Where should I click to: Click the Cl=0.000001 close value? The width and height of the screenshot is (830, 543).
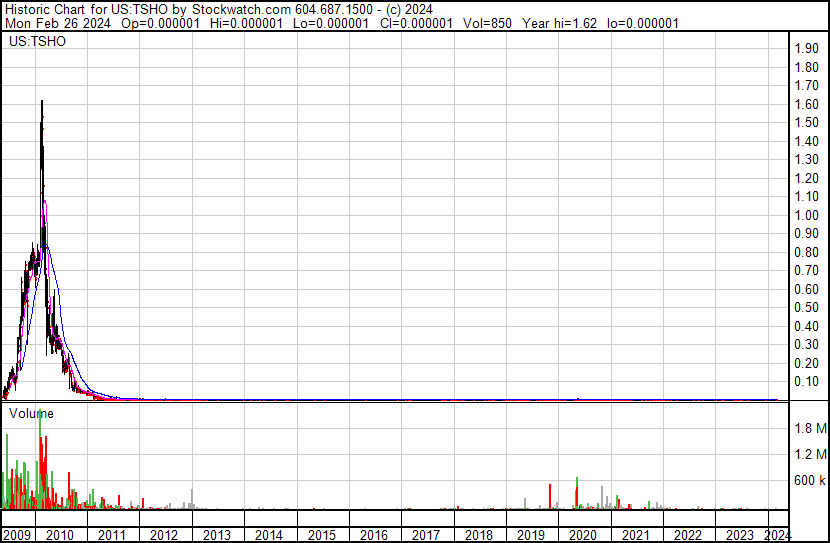(x=417, y=23)
